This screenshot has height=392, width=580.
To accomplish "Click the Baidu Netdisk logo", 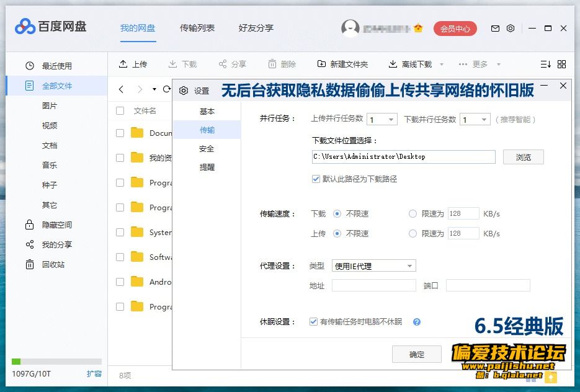I will click(x=51, y=26).
